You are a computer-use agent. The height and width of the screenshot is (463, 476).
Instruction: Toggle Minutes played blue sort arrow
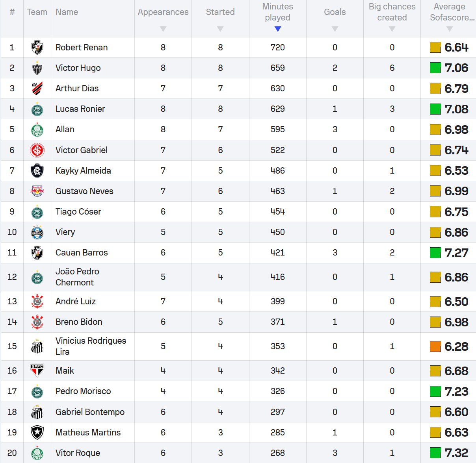278,29
